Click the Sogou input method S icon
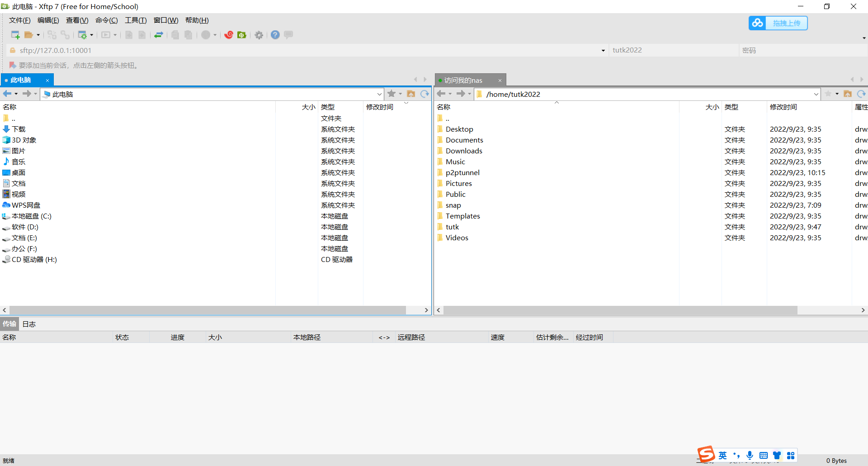Viewport: 868px width, 466px height. (x=706, y=454)
